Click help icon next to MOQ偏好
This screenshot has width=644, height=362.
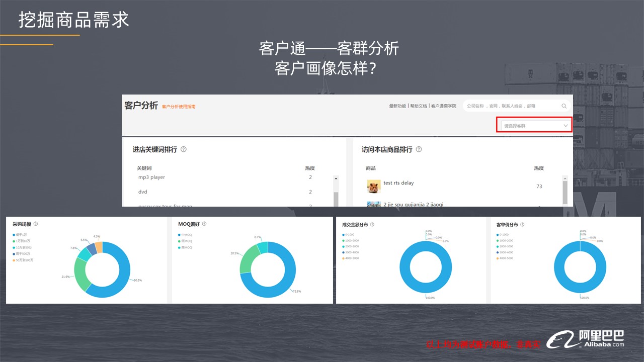click(x=204, y=224)
